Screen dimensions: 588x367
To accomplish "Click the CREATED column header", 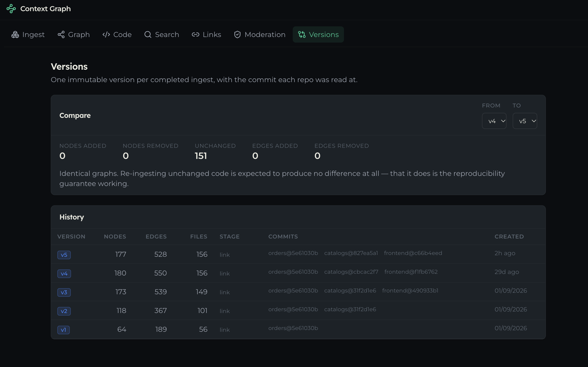I will 509,236.
